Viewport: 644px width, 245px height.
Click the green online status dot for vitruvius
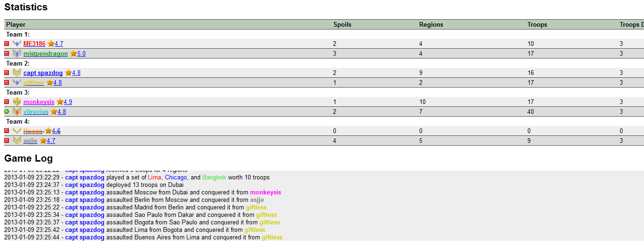point(7,111)
